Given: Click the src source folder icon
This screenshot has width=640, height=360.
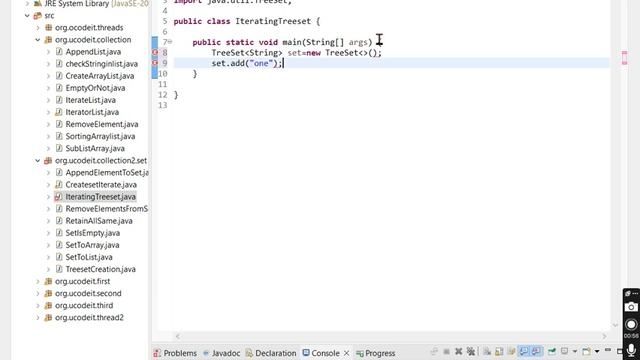Looking at the screenshot, I should [38, 16].
